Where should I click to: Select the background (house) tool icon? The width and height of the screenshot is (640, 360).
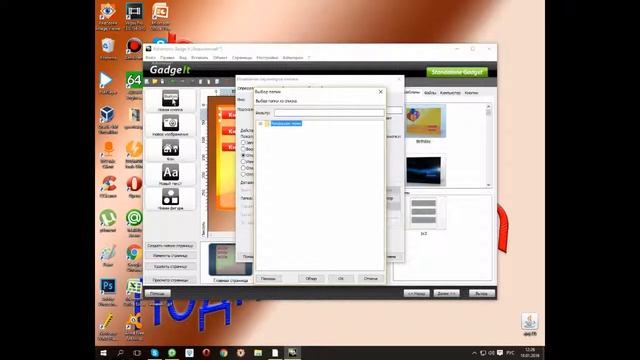point(170,149)
